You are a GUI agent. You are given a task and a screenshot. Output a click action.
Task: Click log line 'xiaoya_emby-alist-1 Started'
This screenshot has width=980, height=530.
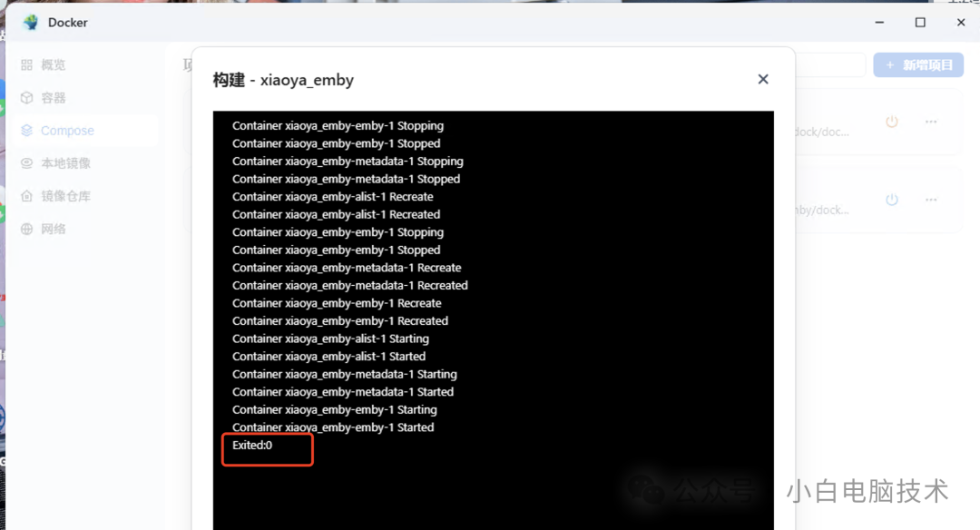click(328, 357)
